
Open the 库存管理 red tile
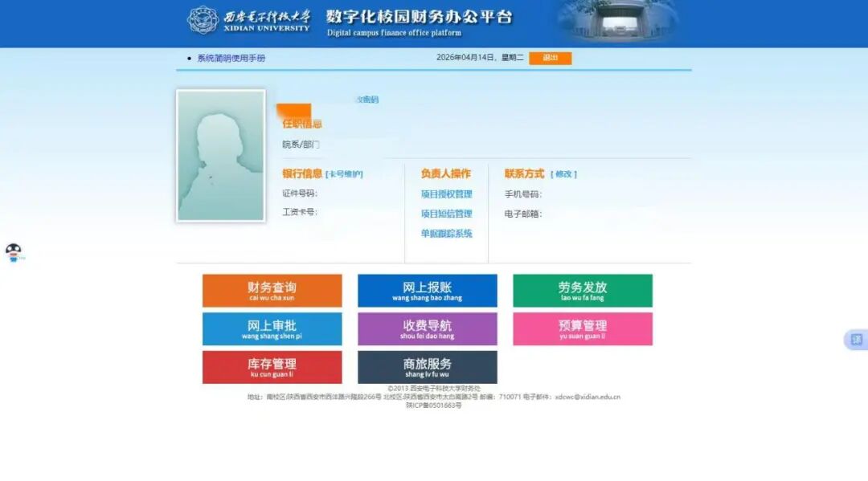272,367
